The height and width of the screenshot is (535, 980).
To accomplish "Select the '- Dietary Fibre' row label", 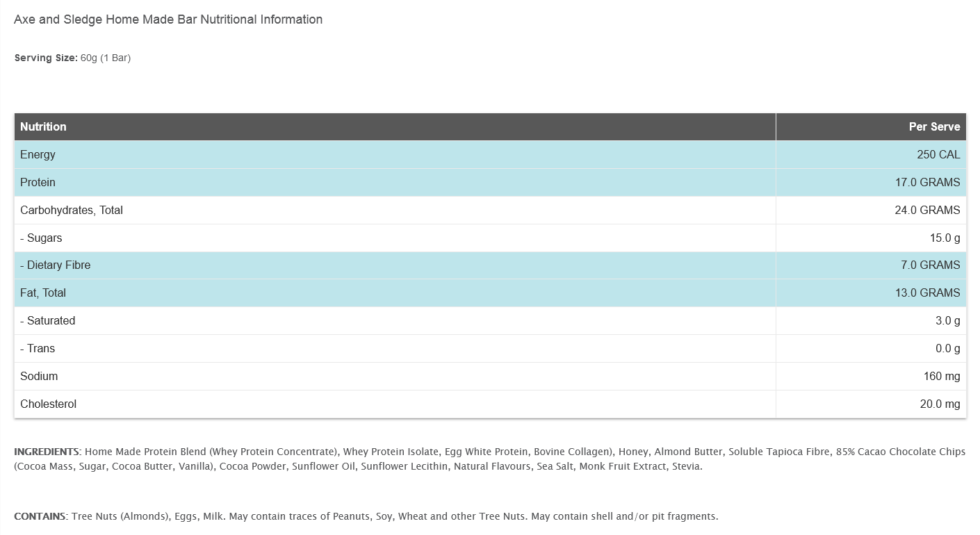I will (x=56, y=265).
